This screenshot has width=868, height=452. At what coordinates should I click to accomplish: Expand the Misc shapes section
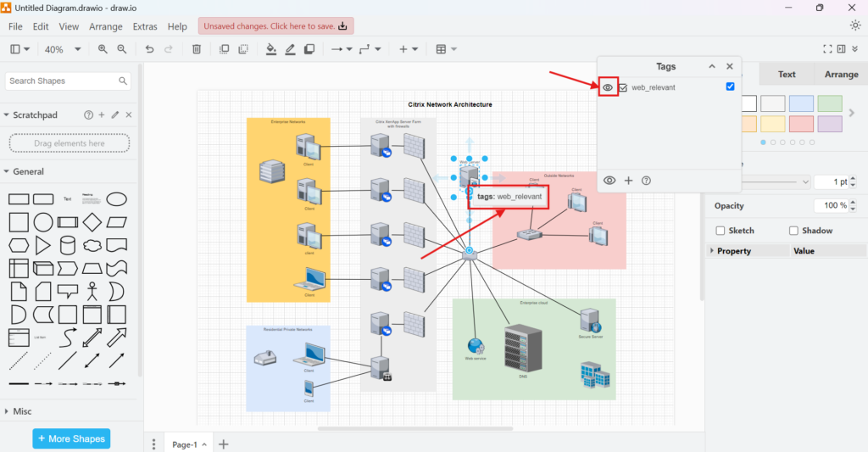coord(7,411)
